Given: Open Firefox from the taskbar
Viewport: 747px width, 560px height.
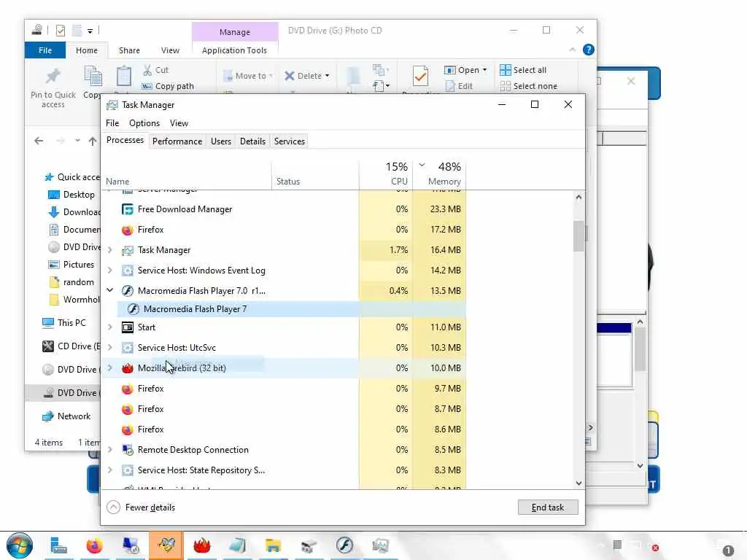Looking at the screenshot, I should tap(94, 545).
